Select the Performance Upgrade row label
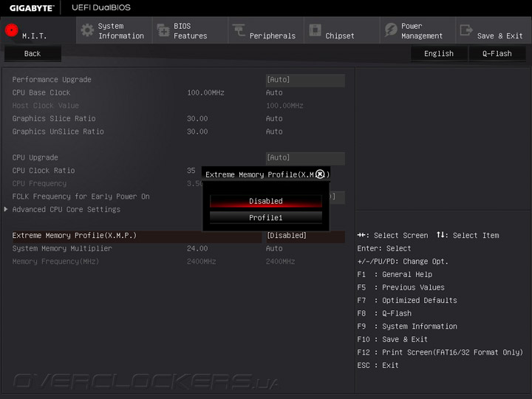 click(x=52, y=80)
